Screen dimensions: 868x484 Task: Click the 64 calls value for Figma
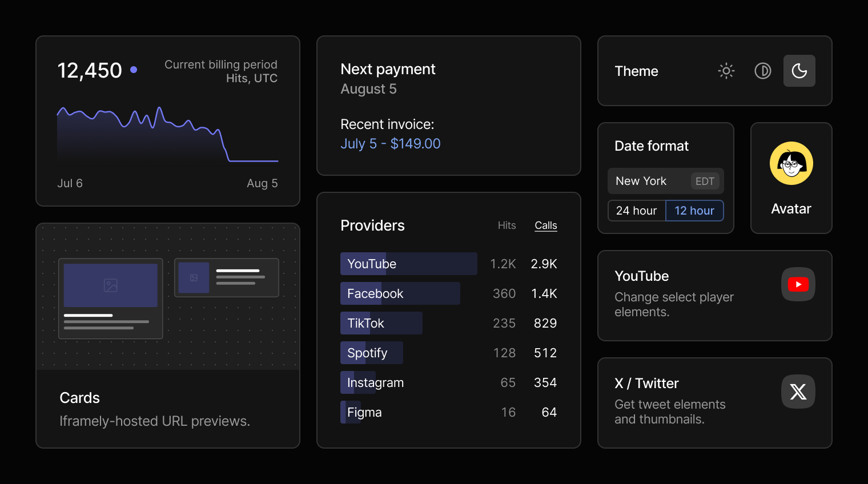[x=549, y=412]
